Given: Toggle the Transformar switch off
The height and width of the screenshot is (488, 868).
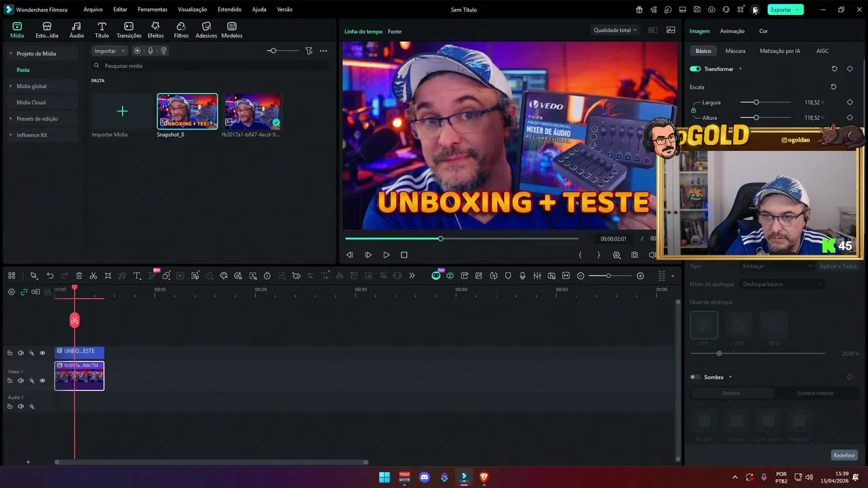Looking at the screenshot, I should click(x=695, y=68).
